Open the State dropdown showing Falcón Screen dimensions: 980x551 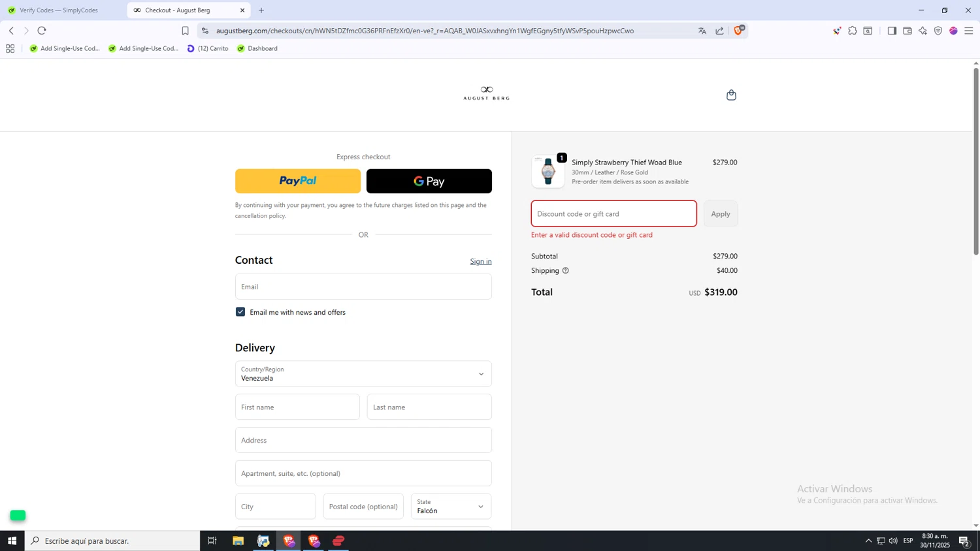point(451,507)
